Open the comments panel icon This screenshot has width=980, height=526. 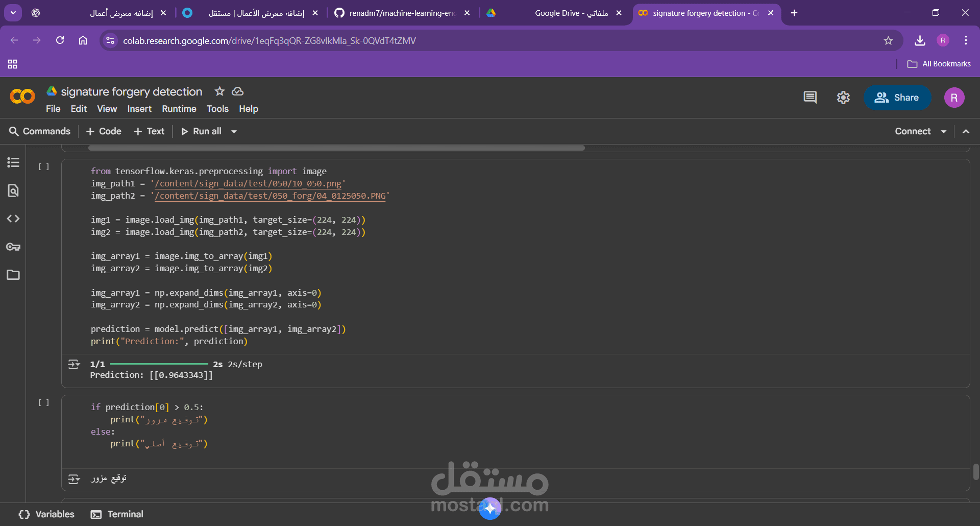pos(810,98)
